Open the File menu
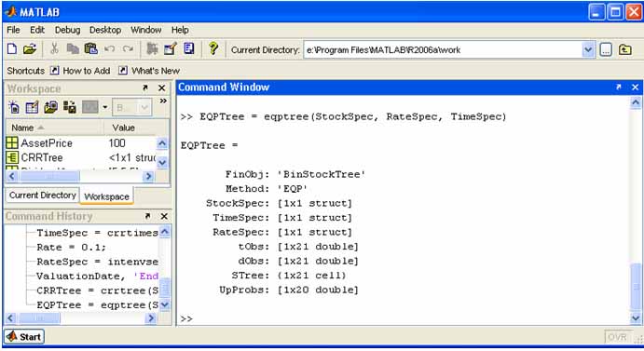 click(13, 30)
